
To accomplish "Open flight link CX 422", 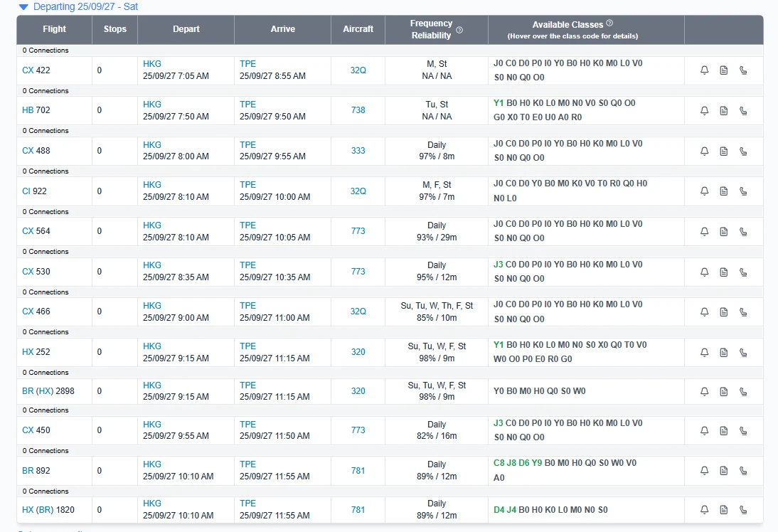I will tap(36, 70).
